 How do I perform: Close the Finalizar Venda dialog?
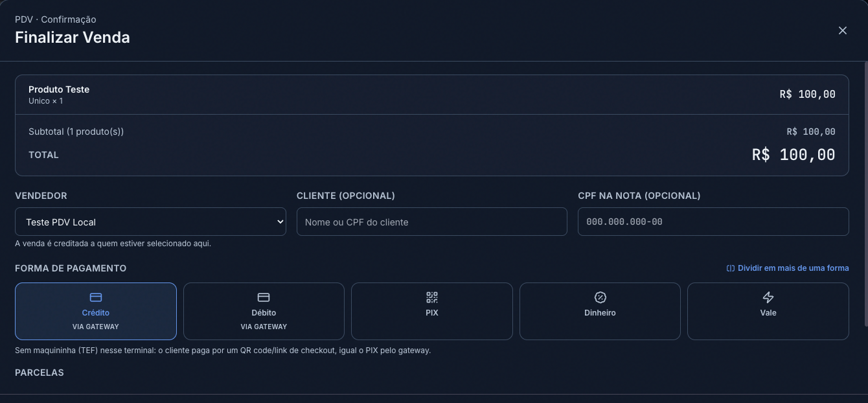click(842, 30)
